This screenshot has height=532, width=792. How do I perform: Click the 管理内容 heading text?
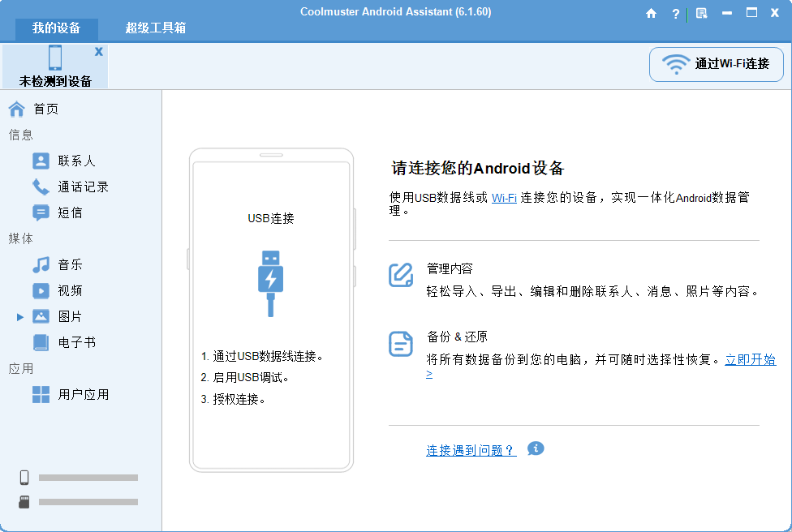click(x=450, y=268)
